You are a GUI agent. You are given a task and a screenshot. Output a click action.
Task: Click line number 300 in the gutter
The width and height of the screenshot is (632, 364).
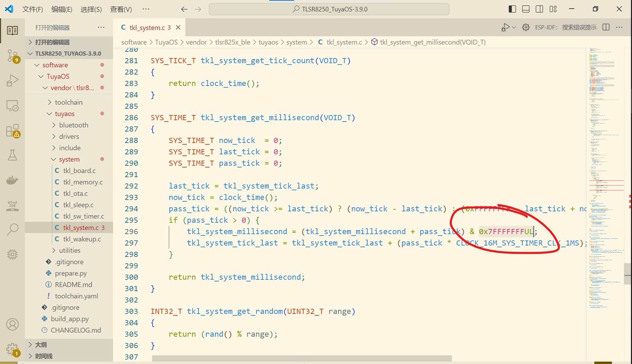(x=131, y=277)
